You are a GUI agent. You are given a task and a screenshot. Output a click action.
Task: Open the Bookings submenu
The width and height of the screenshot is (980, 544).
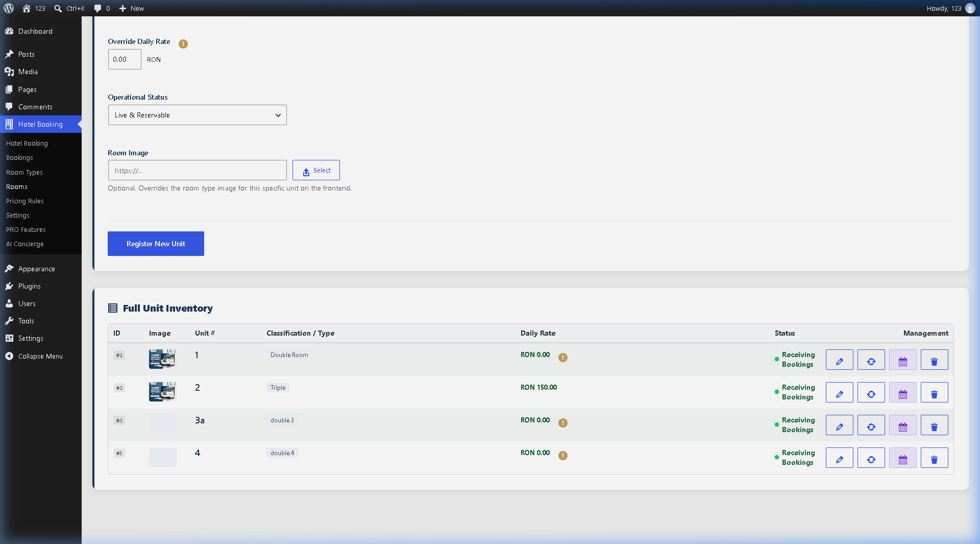pos(19,158)
